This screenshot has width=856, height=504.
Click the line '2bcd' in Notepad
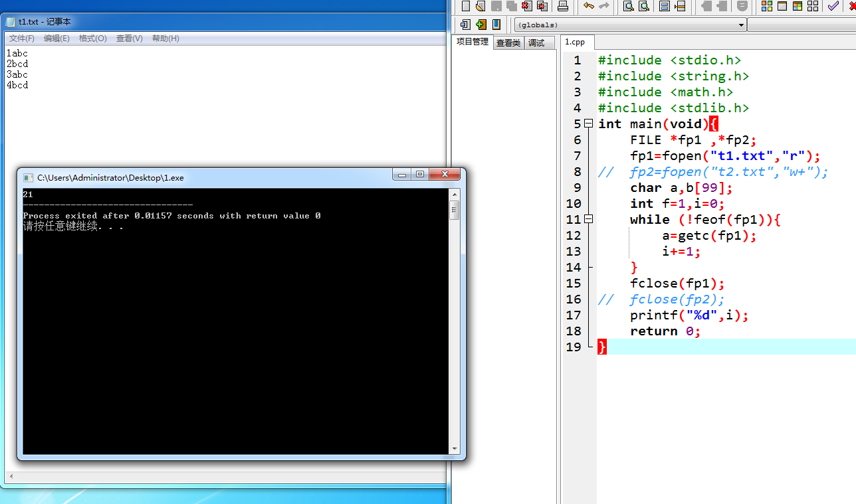[x=17, y=64]
